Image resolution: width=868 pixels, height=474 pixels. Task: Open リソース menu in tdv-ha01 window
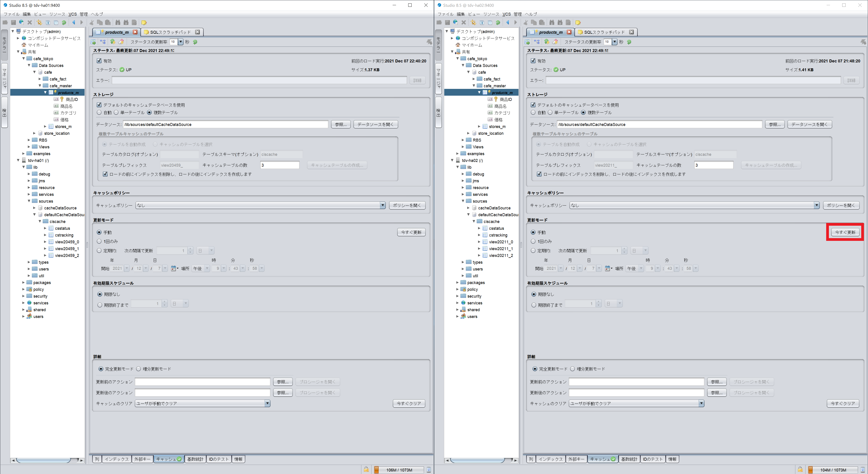coord(57,14)
